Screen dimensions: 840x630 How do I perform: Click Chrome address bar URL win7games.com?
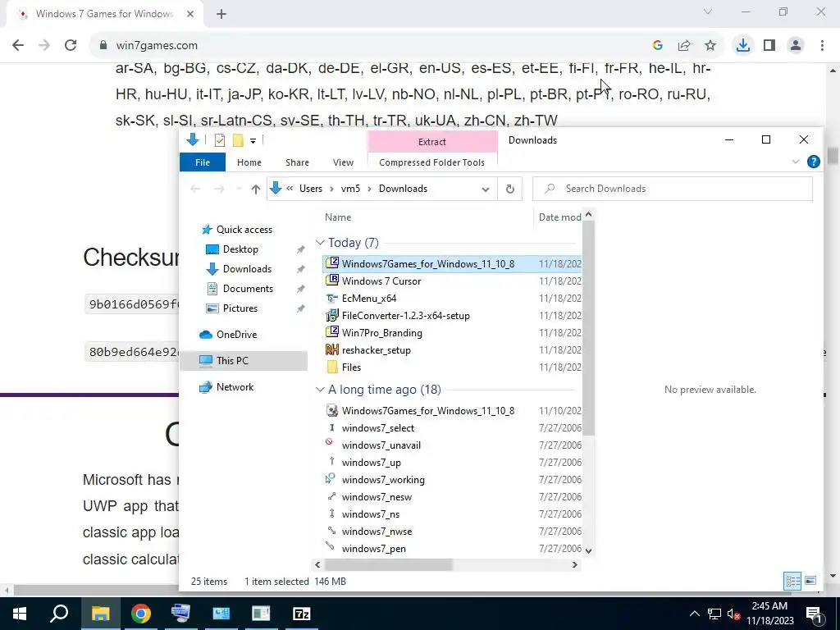pyautogui.click(x=157, y=46)
